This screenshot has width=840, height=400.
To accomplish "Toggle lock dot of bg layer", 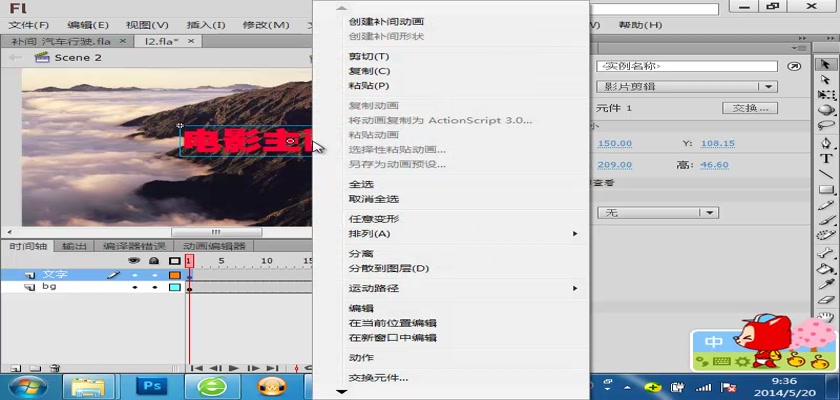I will (155, 288).
